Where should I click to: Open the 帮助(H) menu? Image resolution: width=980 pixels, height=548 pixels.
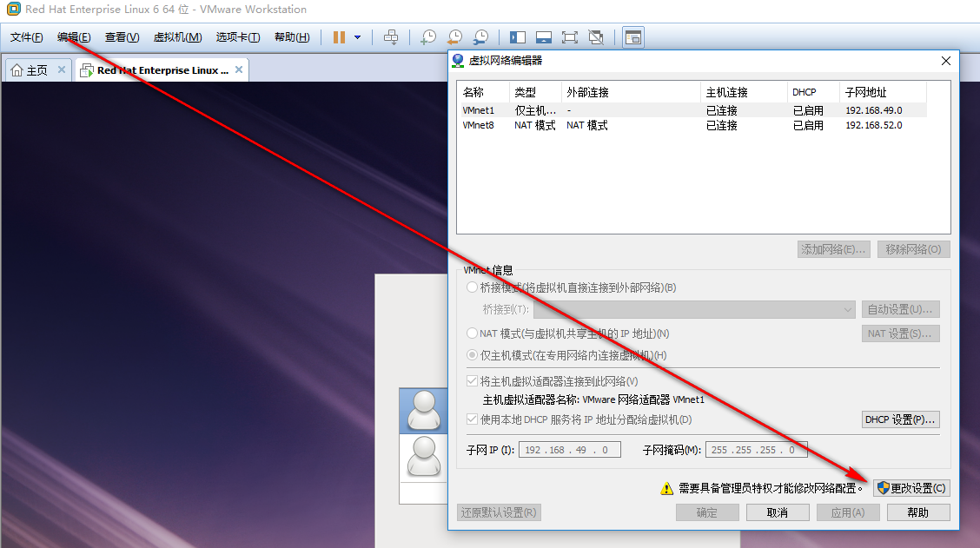click(292, 37)
